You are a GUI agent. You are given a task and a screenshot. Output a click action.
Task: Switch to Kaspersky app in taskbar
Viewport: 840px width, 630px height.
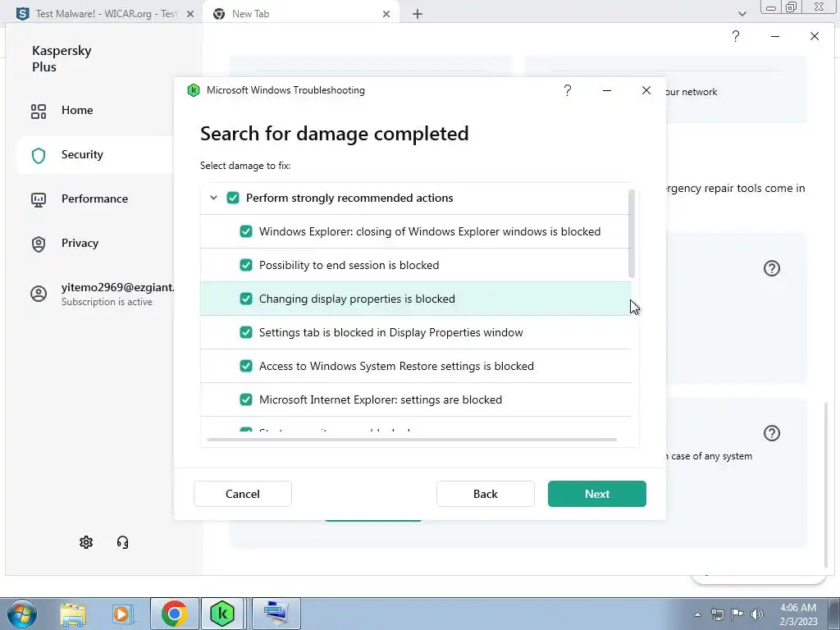click(x=222, y=614)
